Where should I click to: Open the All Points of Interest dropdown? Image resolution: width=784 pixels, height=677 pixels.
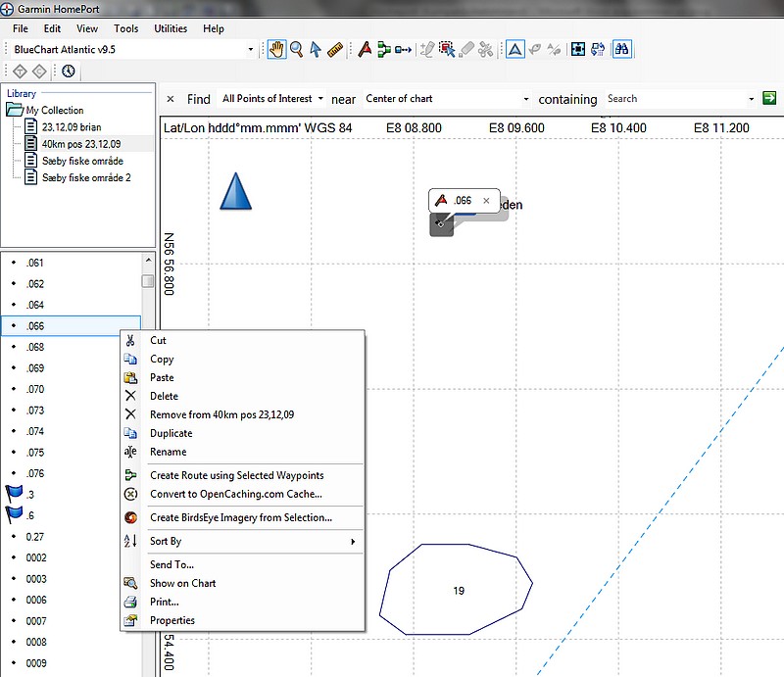coord(273,99)
